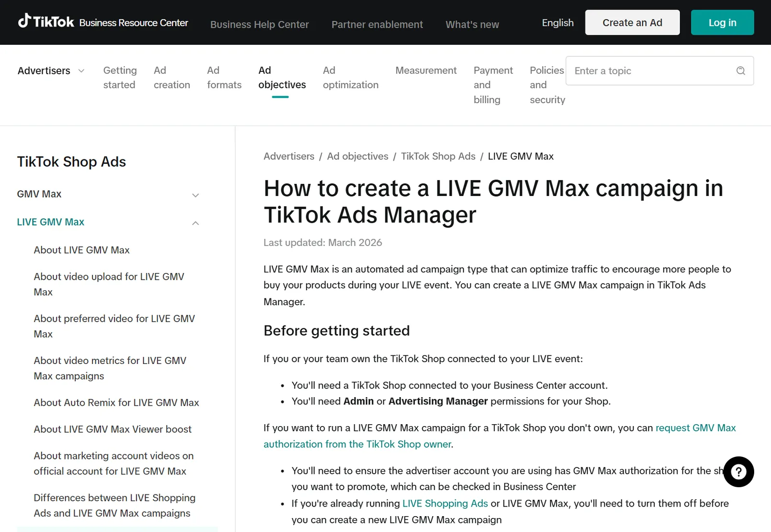Click the Create an Ad button

point(632,23)
